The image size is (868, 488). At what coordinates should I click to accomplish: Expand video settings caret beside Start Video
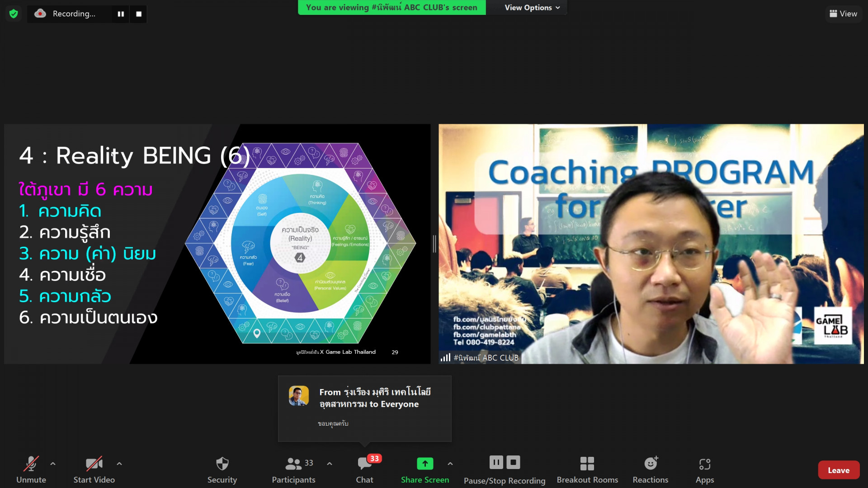point(119,464)
